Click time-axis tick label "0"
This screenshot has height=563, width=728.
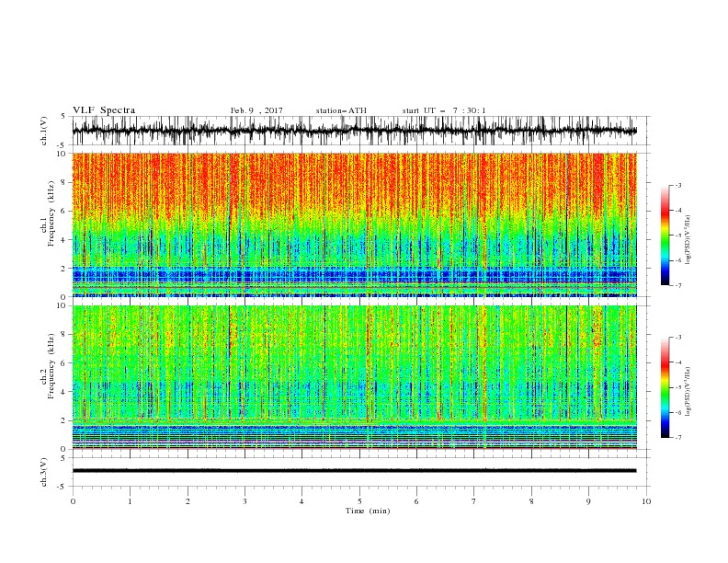click(73, 501)
